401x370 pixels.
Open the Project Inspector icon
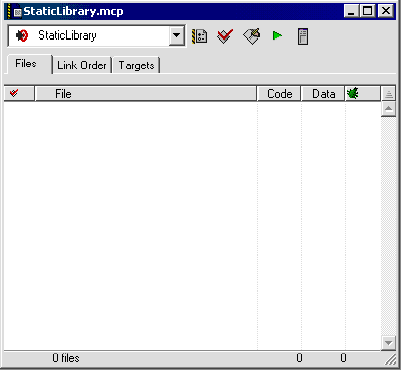pos(303,36)
